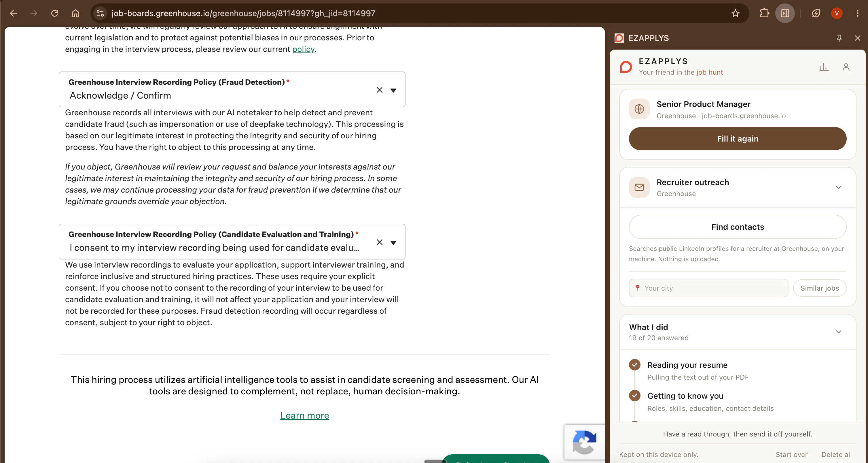Screen dimensions: 868x463
Task: Click the Acknowledge / Confirm selected value
Action: (x=120, y=95)
